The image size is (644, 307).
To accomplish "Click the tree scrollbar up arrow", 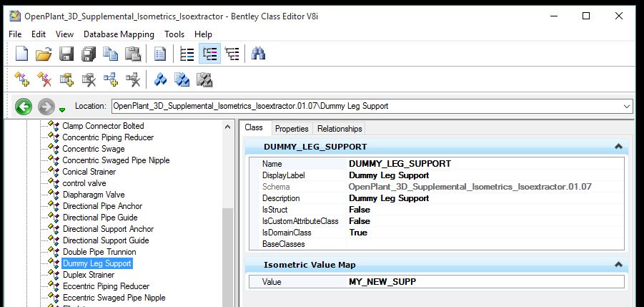I will click(227, 127).
